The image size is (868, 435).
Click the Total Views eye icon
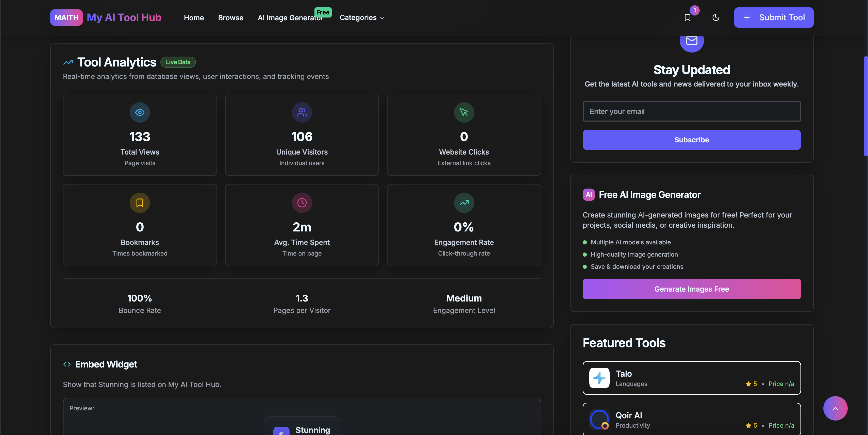click(140, 112)
